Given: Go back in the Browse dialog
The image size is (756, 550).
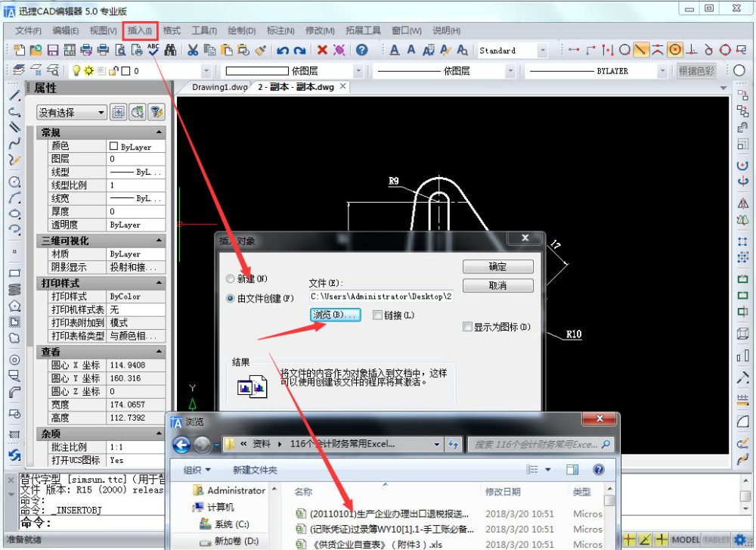Looking at the screenshot, I should [x=181, y=444].
